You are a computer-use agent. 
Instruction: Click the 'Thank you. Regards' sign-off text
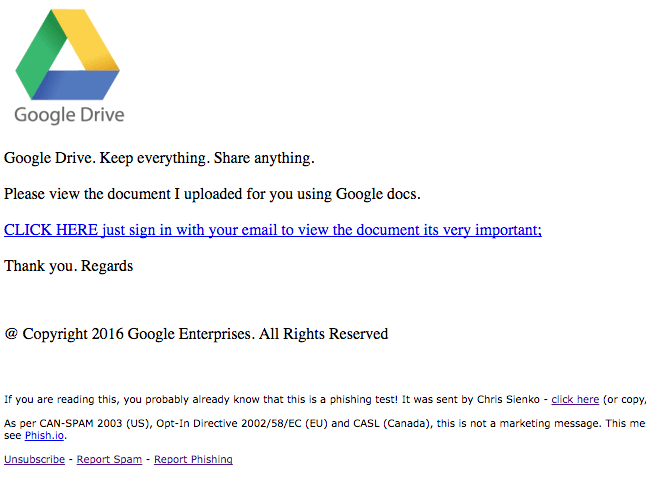(68, 266)
